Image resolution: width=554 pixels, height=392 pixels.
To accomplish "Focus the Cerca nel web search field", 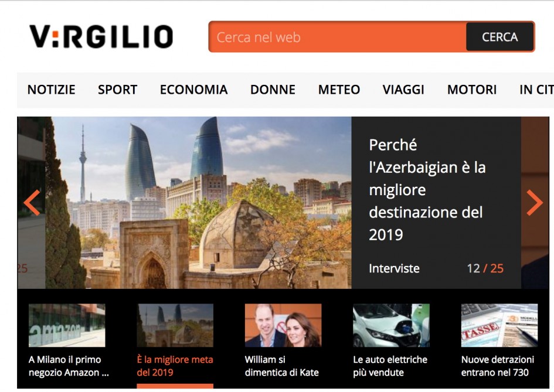I will pos(337,37).
